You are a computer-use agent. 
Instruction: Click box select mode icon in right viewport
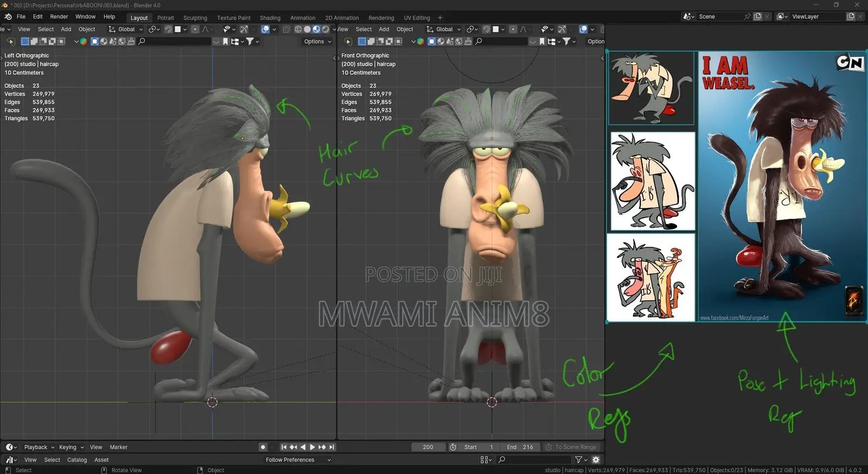click(362, 41)
